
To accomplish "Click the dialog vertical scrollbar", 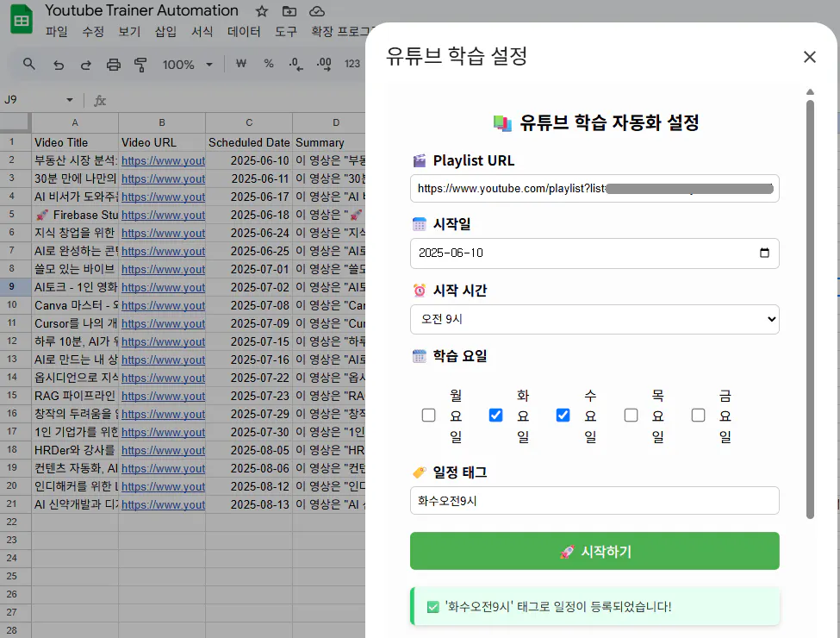I will [x=810, y=309].
